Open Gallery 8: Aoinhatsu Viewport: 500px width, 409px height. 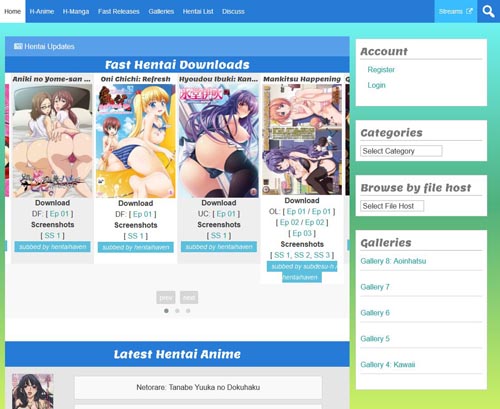pyautogui.click(x=393, y=261)
